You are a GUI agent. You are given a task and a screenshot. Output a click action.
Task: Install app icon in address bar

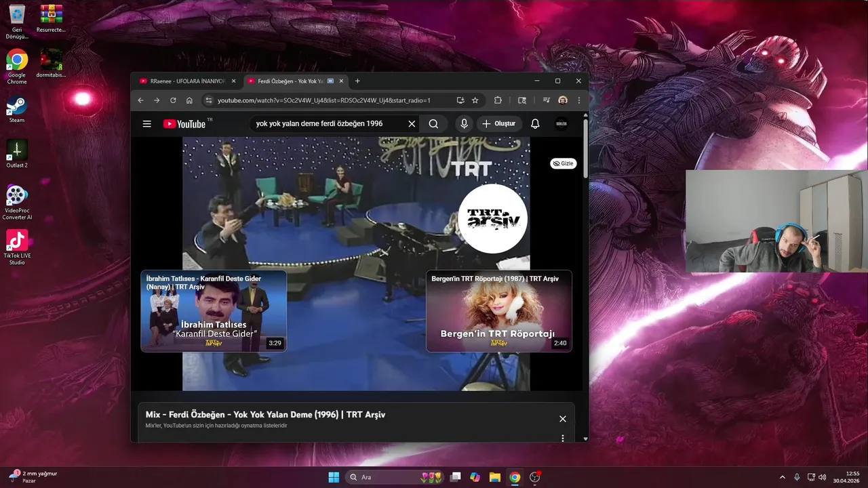point(460,100)
